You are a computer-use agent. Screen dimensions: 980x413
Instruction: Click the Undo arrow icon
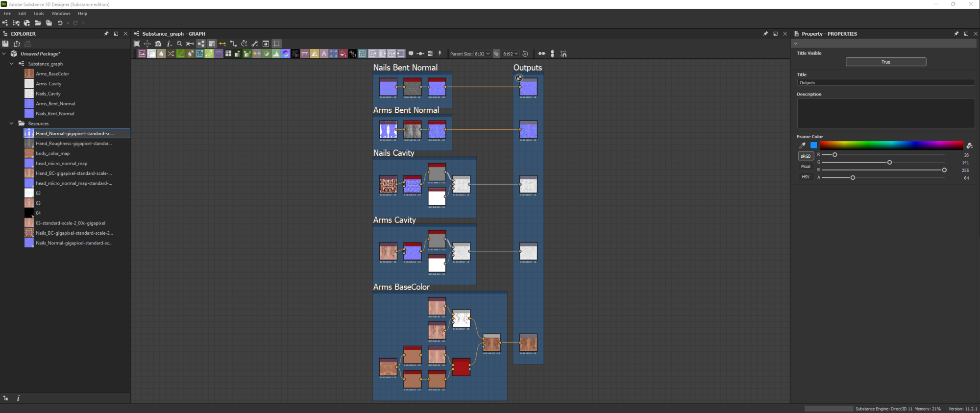[x=60, y=23]
